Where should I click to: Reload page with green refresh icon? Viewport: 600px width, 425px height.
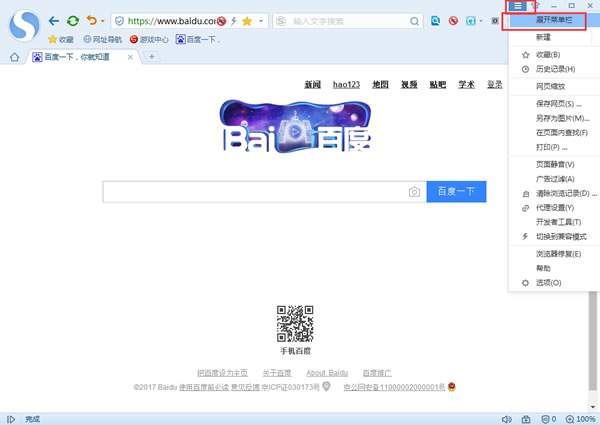73,21
